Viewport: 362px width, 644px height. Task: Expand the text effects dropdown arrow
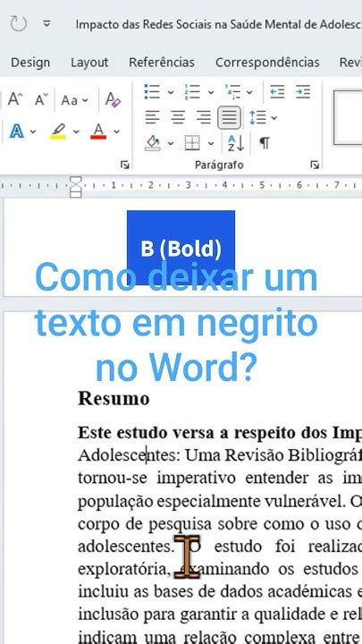point(33,131)
